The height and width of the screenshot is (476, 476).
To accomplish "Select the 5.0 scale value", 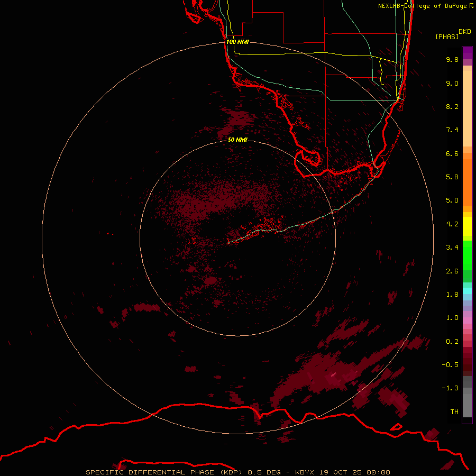I will [x=452, y=200].
